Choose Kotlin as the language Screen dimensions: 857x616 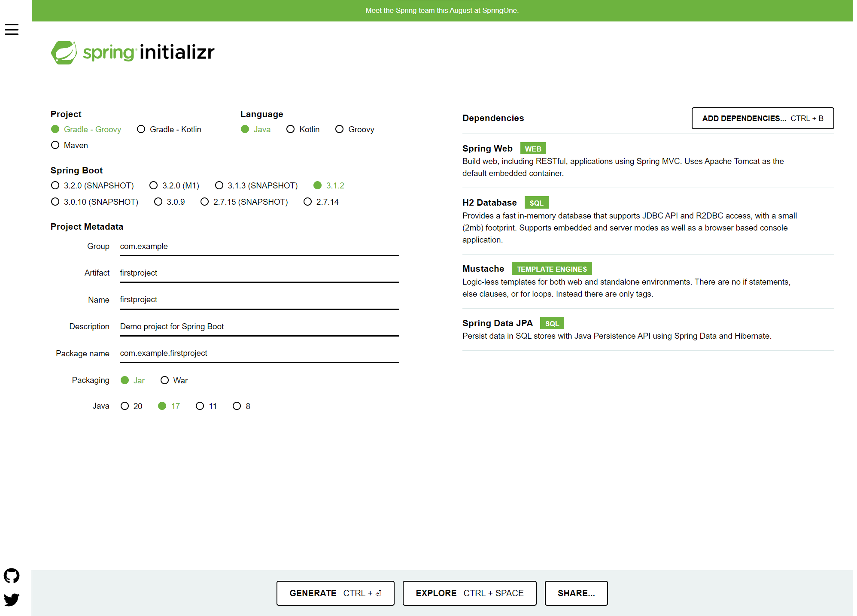tap(291, 129)
